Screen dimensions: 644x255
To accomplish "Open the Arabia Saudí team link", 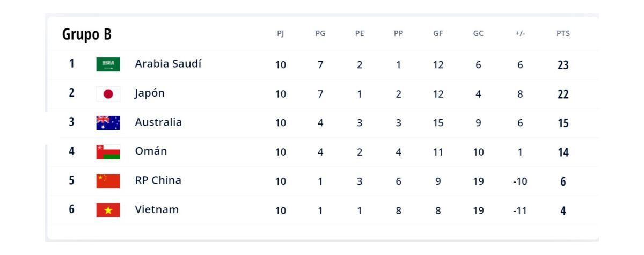I will click(x=168, y=64).
